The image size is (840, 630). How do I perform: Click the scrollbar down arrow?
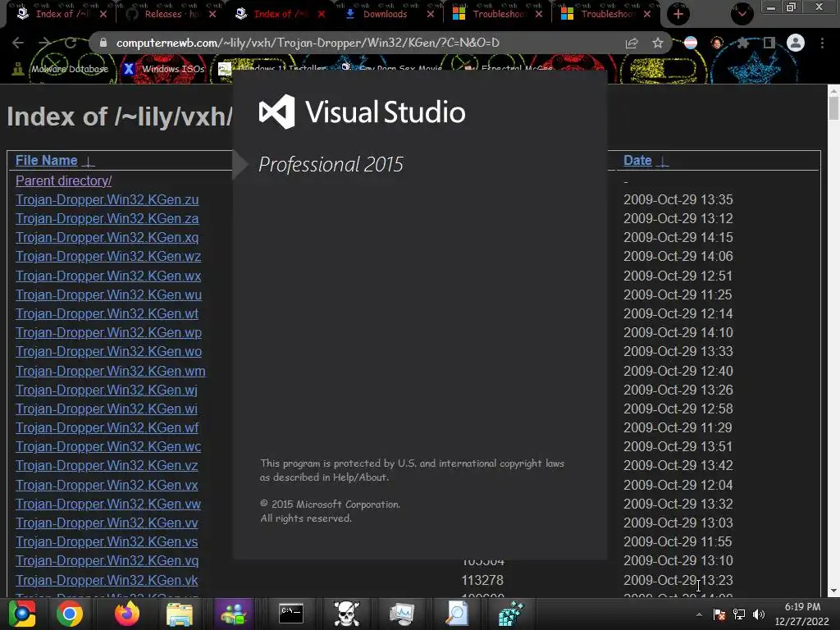(833, 591)
